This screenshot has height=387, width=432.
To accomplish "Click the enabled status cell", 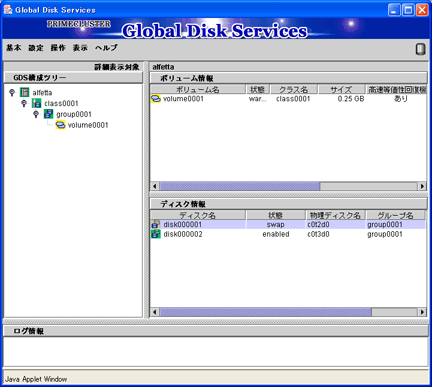I will click(276, 234).
